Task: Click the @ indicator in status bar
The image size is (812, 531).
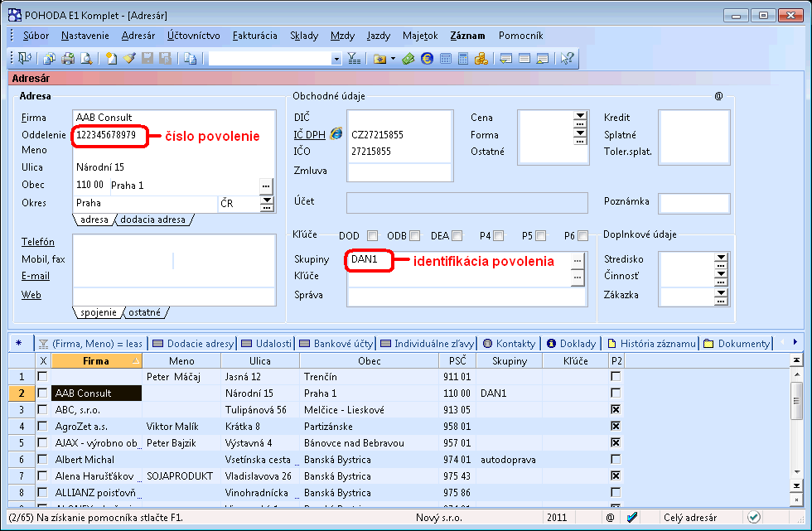Action: point(610,518)
